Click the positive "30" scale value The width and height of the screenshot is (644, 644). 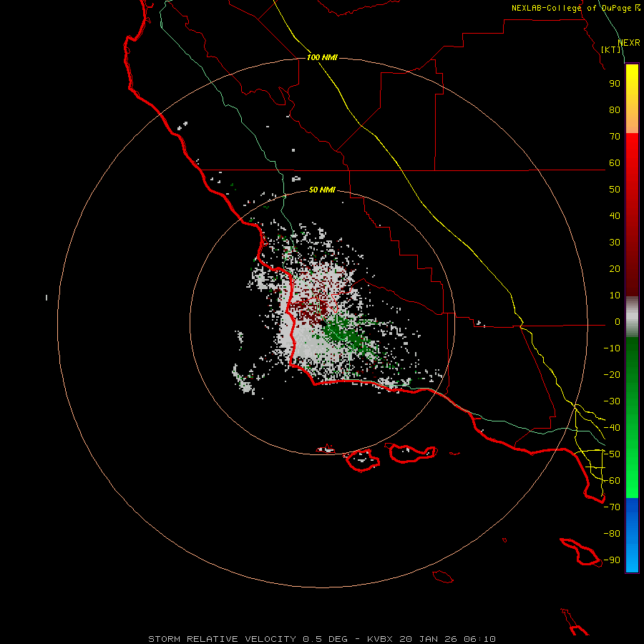(x=615, y=243)
